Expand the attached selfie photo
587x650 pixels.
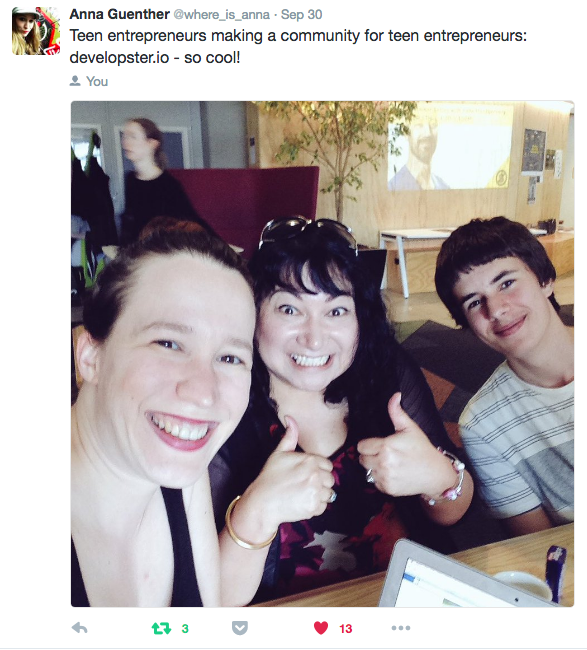(x=323, y=354)
